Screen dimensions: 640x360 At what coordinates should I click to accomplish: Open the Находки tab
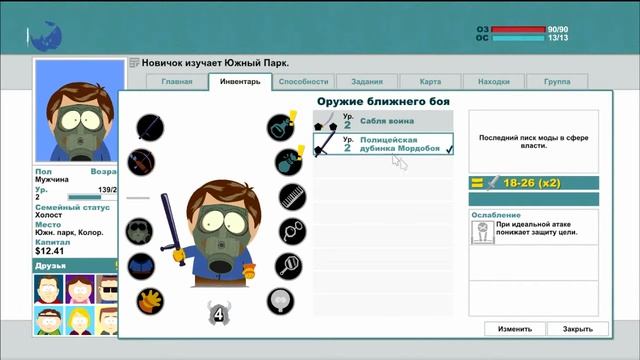point(494,82)
